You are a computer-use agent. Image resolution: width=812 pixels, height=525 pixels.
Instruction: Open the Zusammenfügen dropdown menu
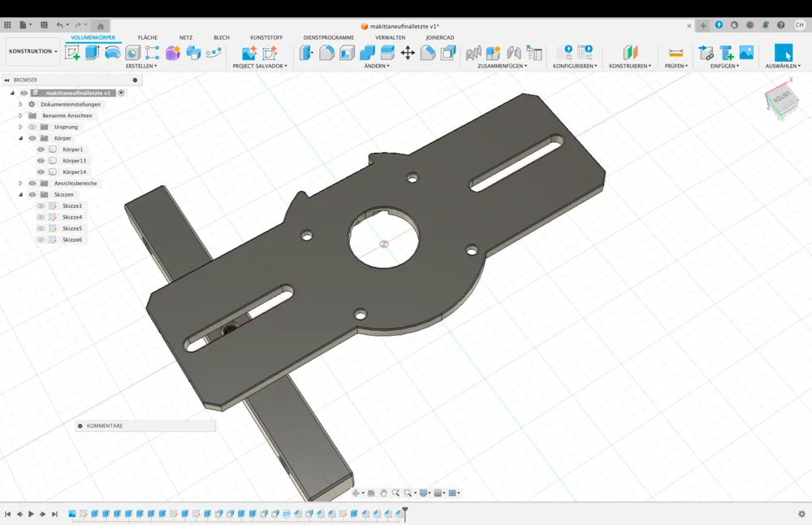(503, 66)
